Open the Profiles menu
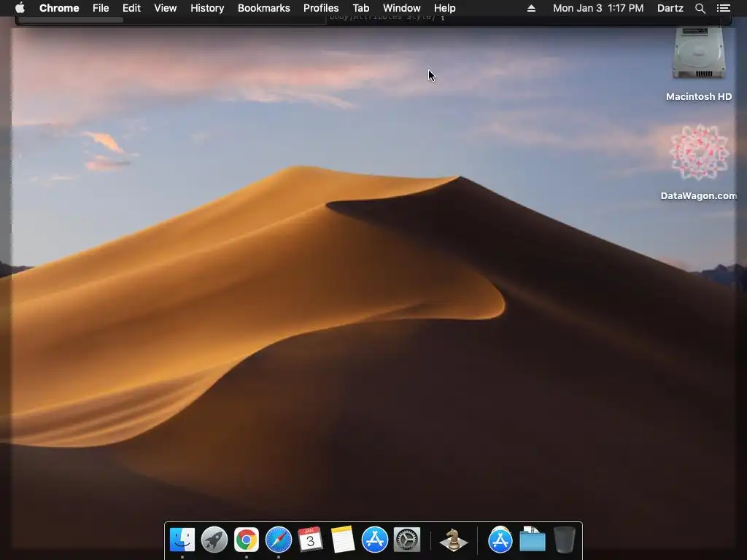Image resolution: width=747 pixels, height=560 pixels. pos(321,8)
